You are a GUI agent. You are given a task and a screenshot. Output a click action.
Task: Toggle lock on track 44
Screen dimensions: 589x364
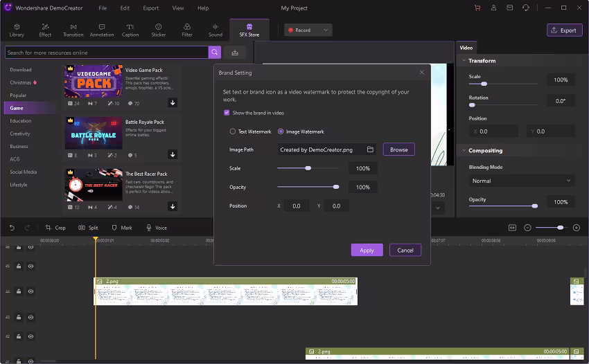click(x=19, y=291)
